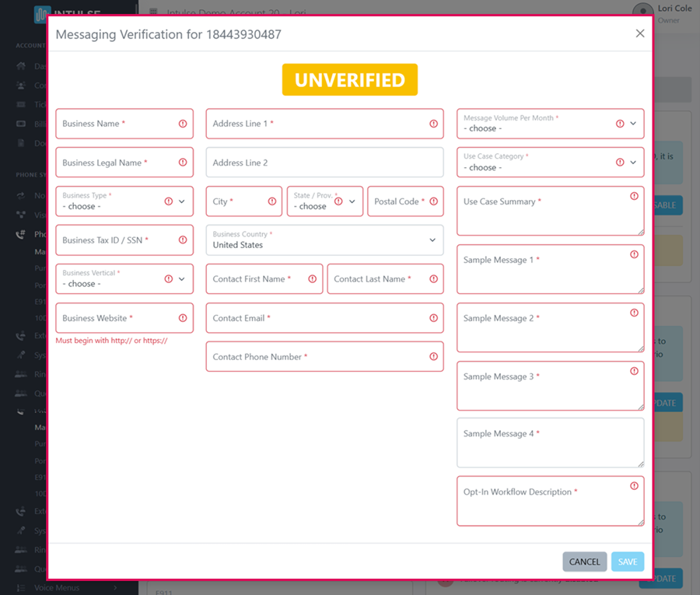Click the warning icon in Address Line 1
Viewport: 700px width, 595px height.
(x=433, y=124)
